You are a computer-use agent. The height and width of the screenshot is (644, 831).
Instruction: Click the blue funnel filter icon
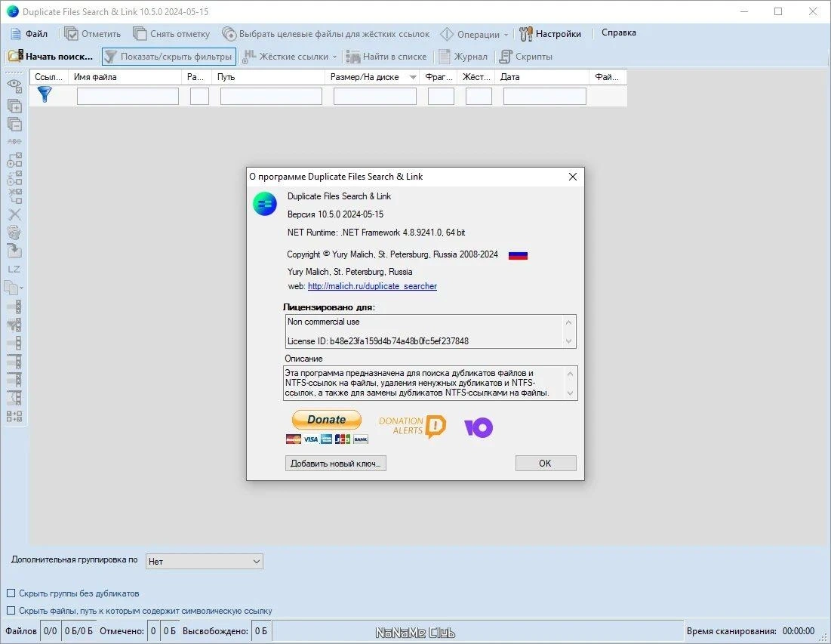click(x=45, y=95)
